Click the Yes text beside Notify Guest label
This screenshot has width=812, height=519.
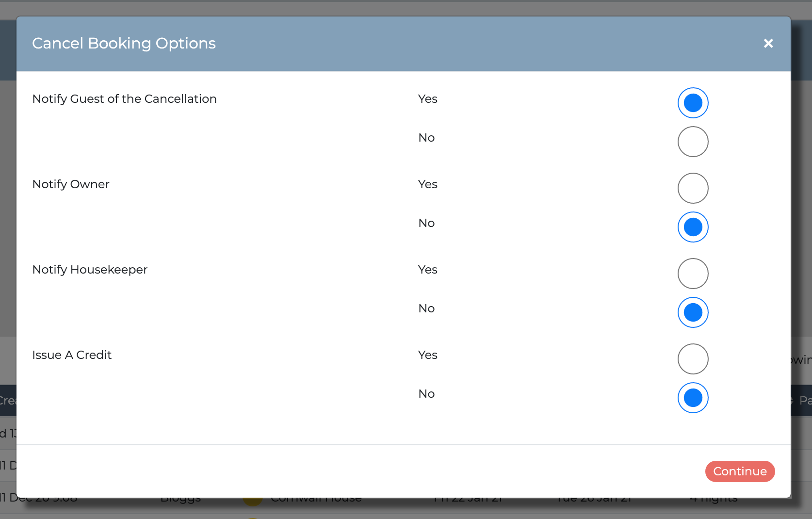pos(428,99)
